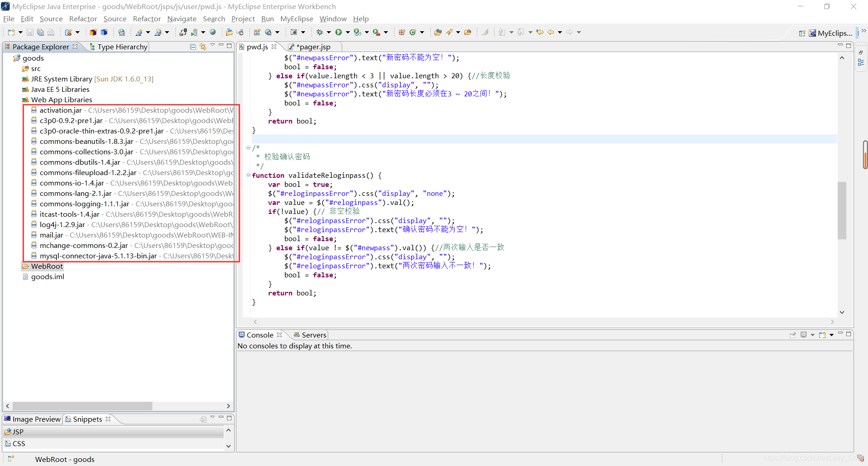Click the Print toolbar icon
Image resolution: width=868 pixels, height=466 pixels.
tap(51, 32)
